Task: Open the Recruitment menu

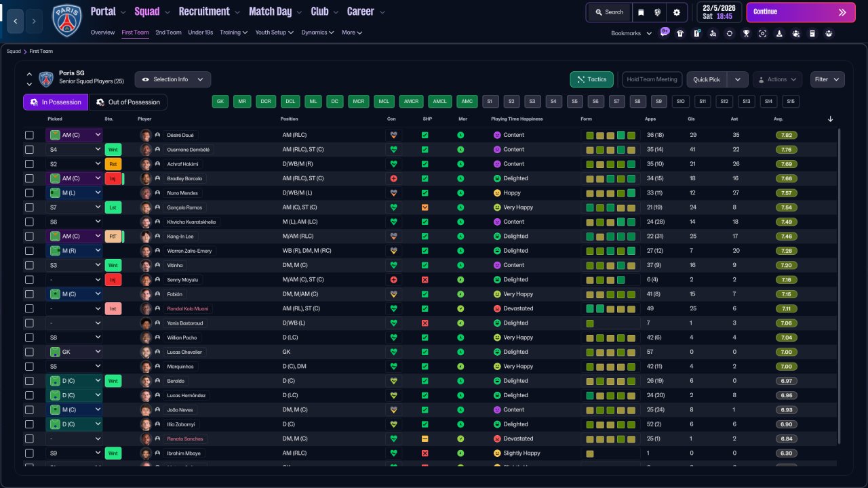Action: coord(209,12)
